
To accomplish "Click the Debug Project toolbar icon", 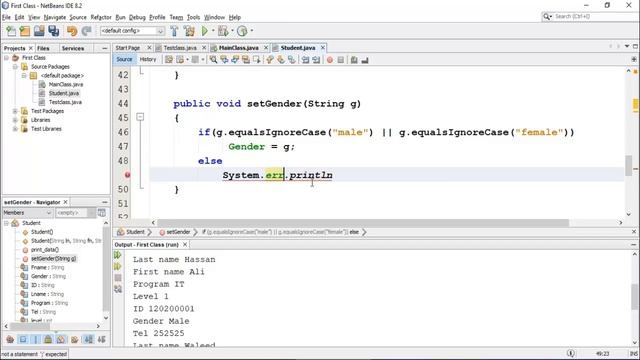I will pyautogui.click(x=223, y=31).
